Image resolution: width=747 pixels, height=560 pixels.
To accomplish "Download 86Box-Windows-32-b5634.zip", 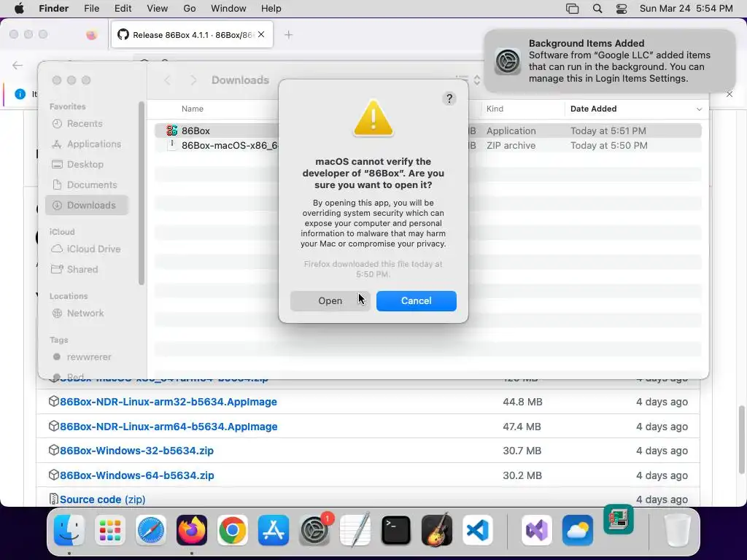I will (x=136, y=451).
